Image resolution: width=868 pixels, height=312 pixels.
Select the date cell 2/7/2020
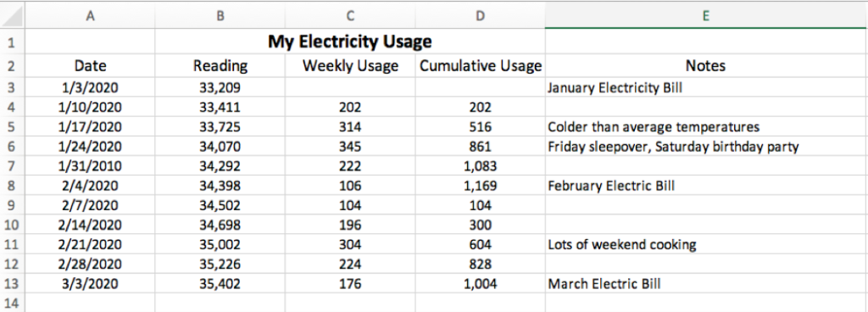tap(90, 206)
